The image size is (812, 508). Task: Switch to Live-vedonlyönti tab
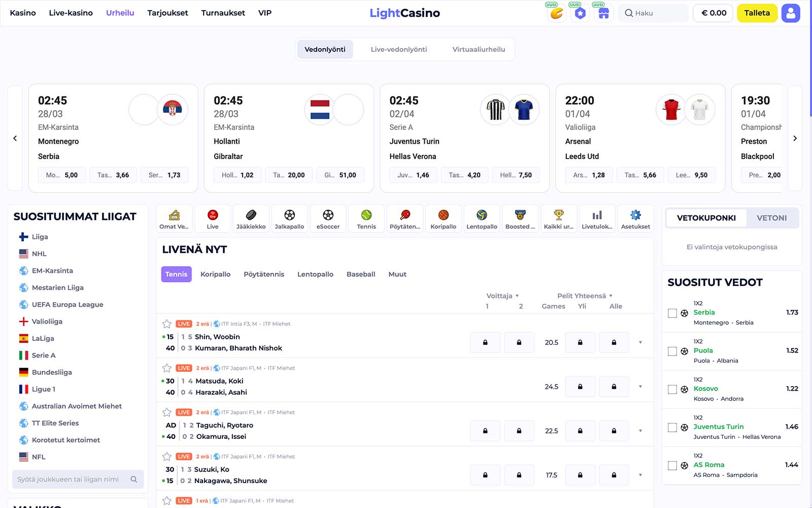point(399,49)
